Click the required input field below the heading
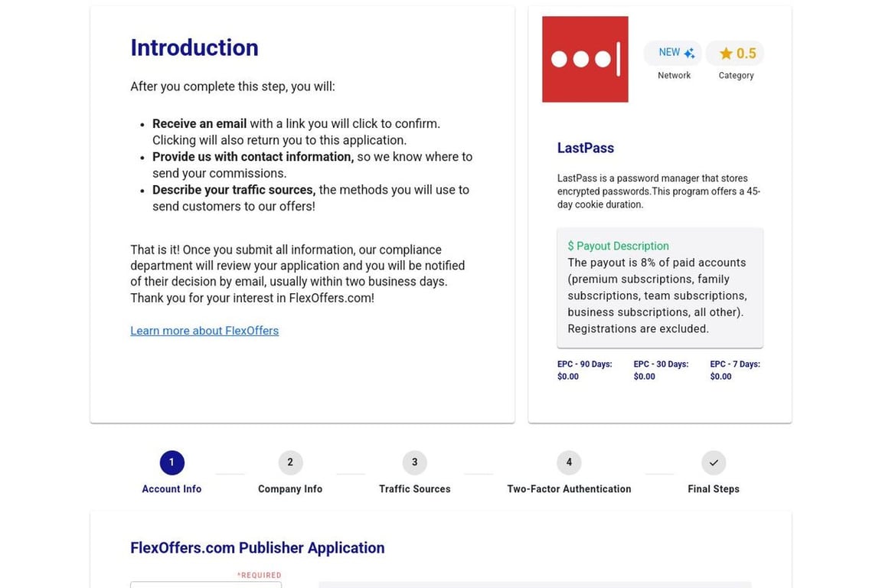Viewport: 882px width, 588px height. [206, 585]
